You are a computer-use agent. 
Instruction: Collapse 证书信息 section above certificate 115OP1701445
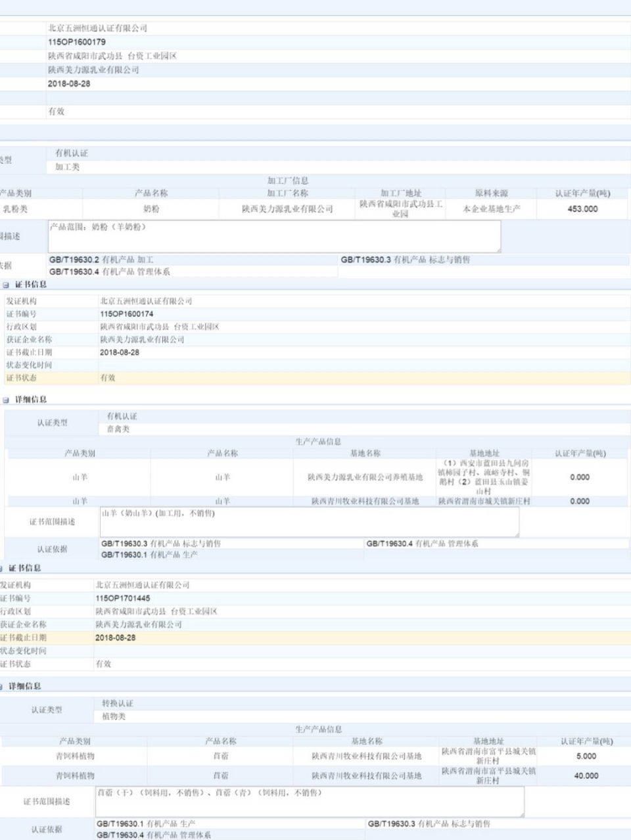pos(2,568)
